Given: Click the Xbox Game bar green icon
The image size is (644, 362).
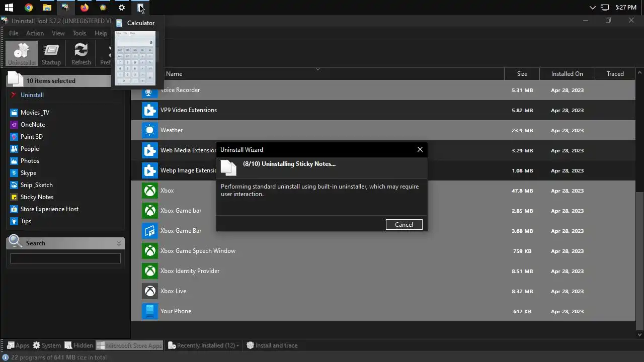Looking at the screenshot, I should 149,211.
